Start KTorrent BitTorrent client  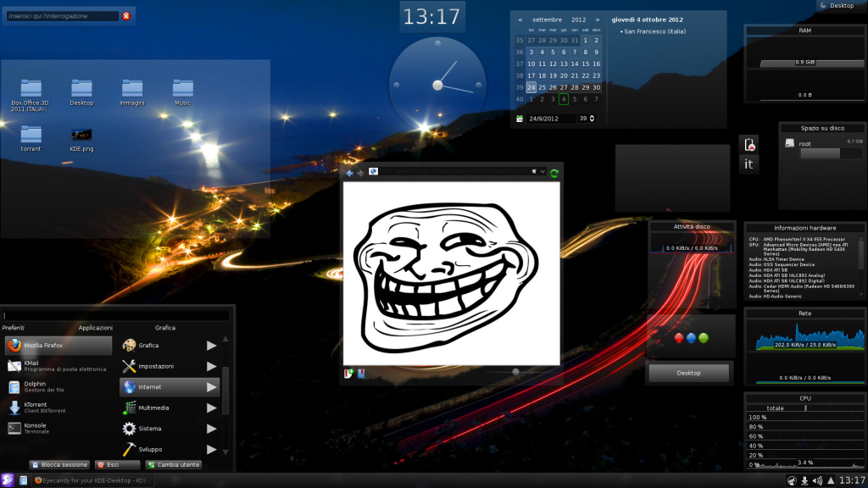click(57, 408)
